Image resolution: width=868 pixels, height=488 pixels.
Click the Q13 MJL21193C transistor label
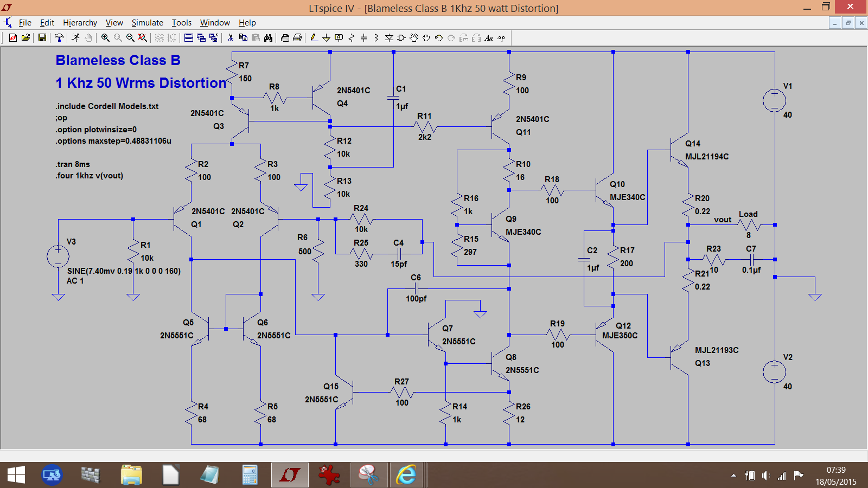pos(717,350)
